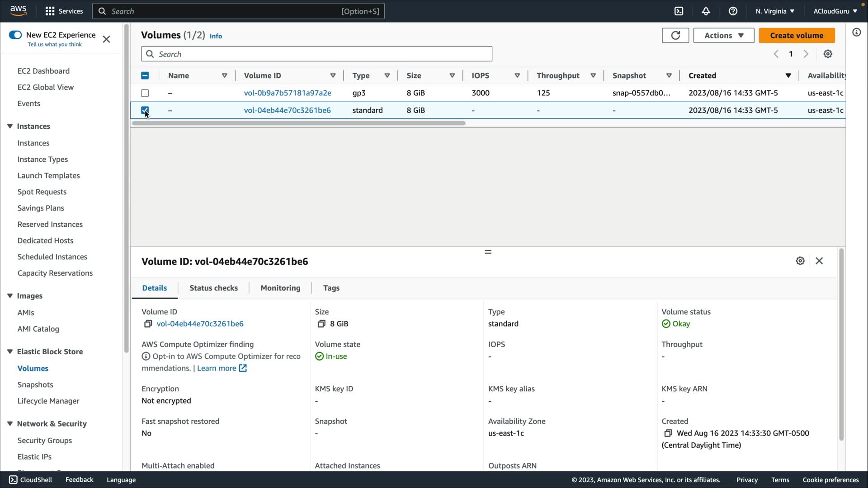868x488 pixels.
Task: Open the notifications bell
Action: click(x=706, y=11)
